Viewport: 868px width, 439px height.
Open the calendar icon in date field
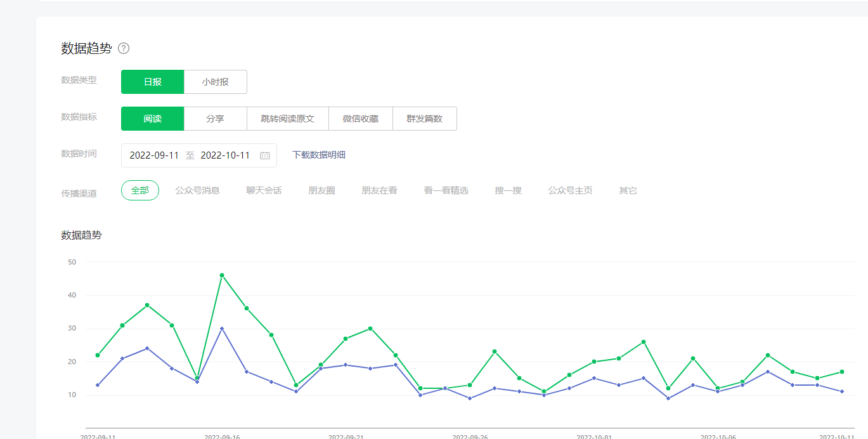pos(265,155)
